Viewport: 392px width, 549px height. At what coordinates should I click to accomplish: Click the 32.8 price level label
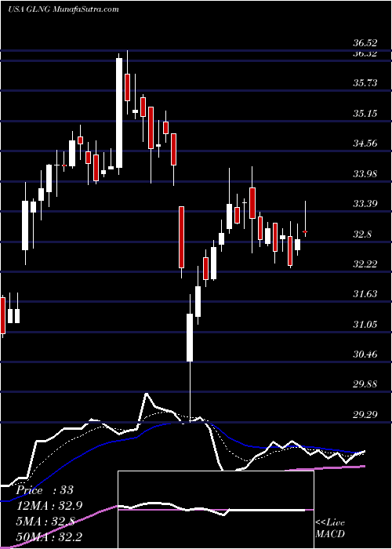(362, 234)
